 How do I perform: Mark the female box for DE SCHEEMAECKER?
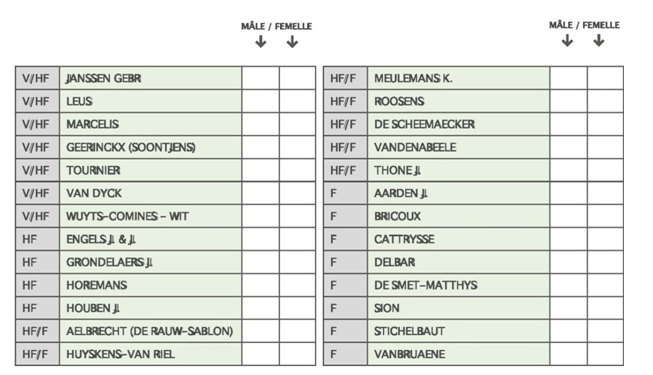606,124
